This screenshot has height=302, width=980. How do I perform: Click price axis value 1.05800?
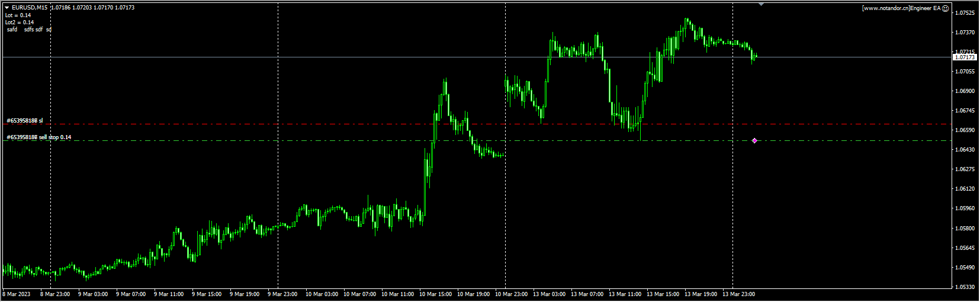coord(965,229)
